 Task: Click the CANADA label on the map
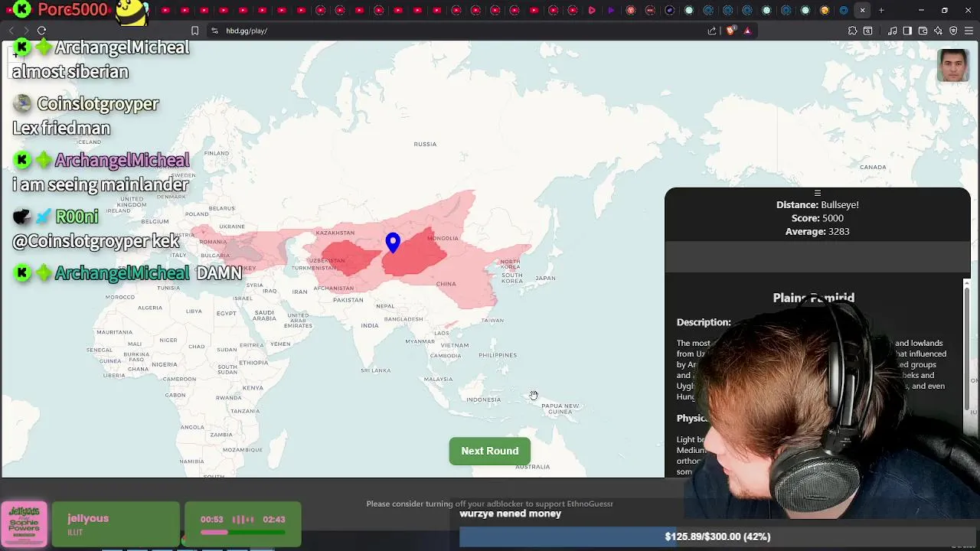click(x=873, y=167)
